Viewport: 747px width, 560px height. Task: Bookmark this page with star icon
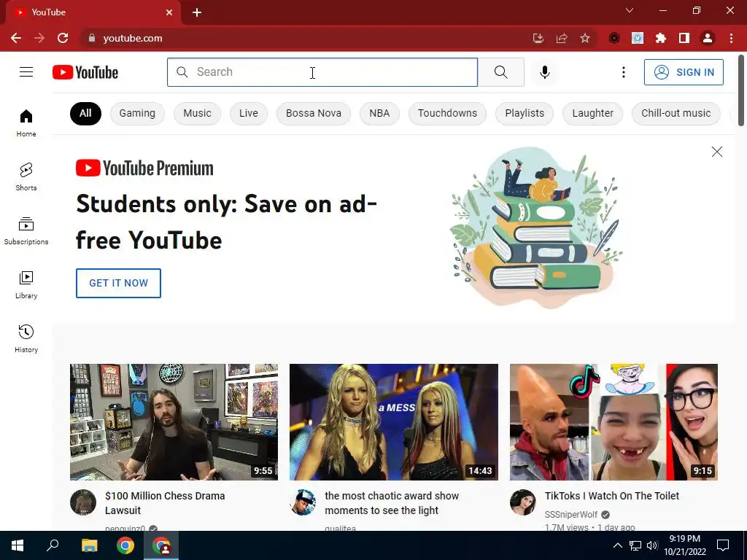[x=585, y=38]
